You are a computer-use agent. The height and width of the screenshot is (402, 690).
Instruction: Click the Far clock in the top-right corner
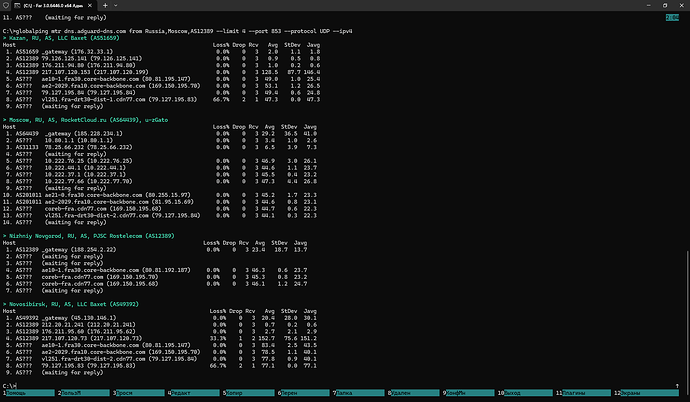[672, 18]
